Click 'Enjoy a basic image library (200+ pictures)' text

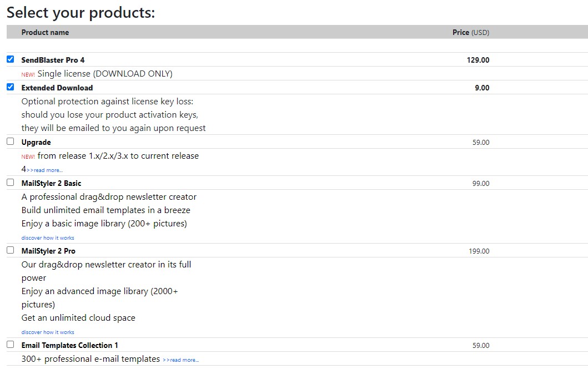click(104, 224)
